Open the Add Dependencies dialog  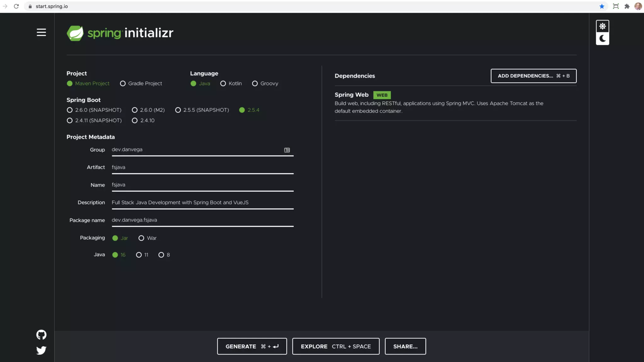pyautogui.click(x=533, y=76)
